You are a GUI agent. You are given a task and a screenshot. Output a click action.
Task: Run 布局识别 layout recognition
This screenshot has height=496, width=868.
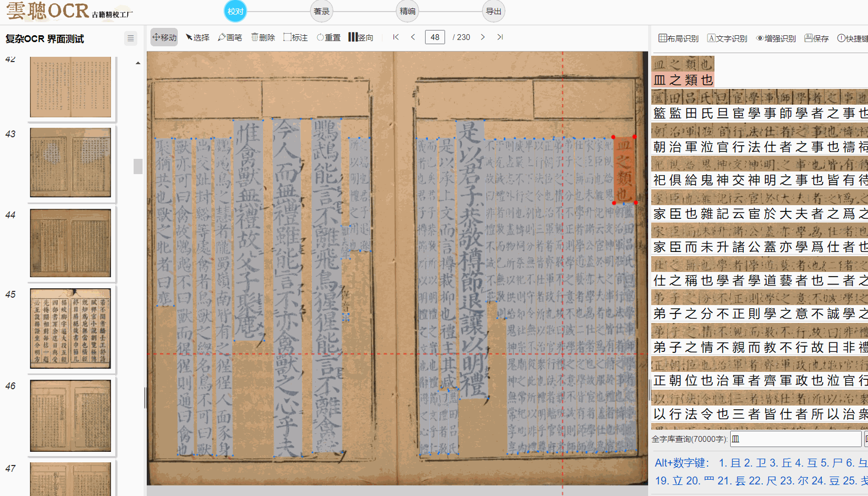click(679, 38)
